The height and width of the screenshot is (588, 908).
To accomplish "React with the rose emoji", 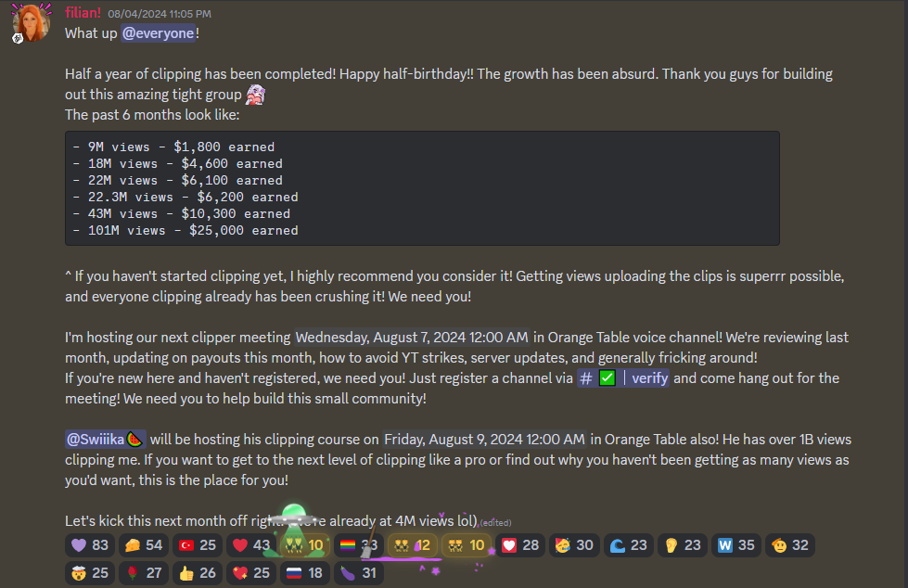I will tap(144, 573).
